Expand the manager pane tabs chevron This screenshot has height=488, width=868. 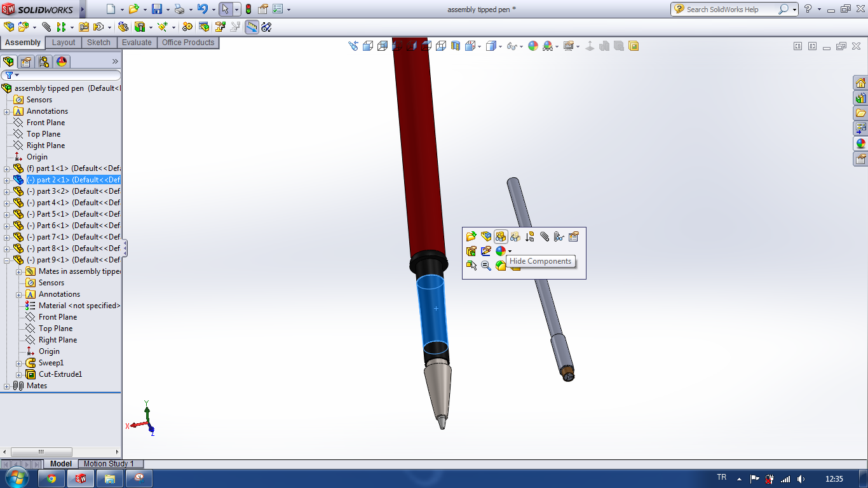coord(115,62)
